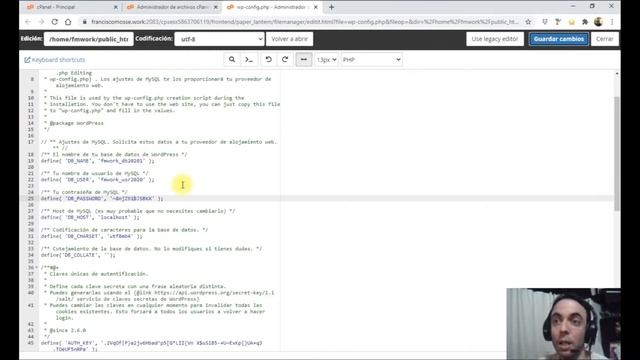Viewport: 640px width, 360px height.
Task: Redo the last edit
Action: click(285, 60)
